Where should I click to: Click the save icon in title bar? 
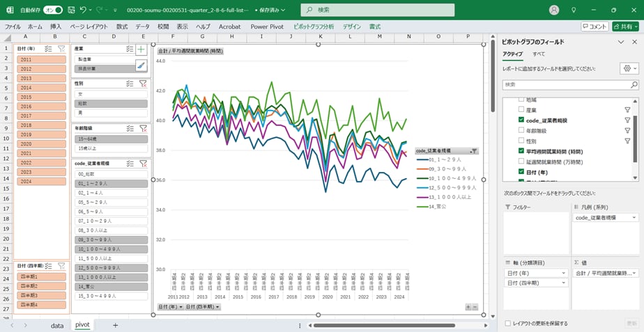70,10
